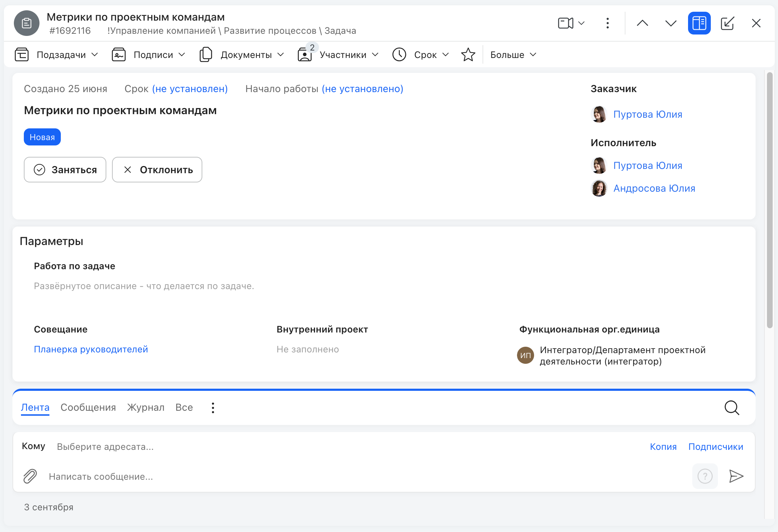Click the Документы documents icon
The width and height of the screenshot is (778, 532).
(x=206, y=55)
